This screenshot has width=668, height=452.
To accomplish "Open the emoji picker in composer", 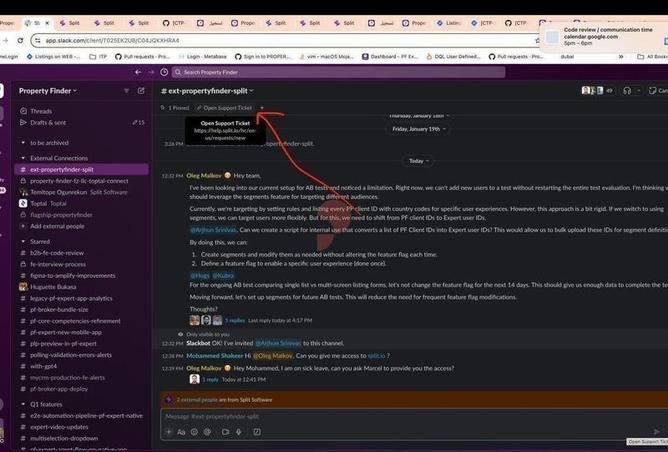I will tap(194, 432).
